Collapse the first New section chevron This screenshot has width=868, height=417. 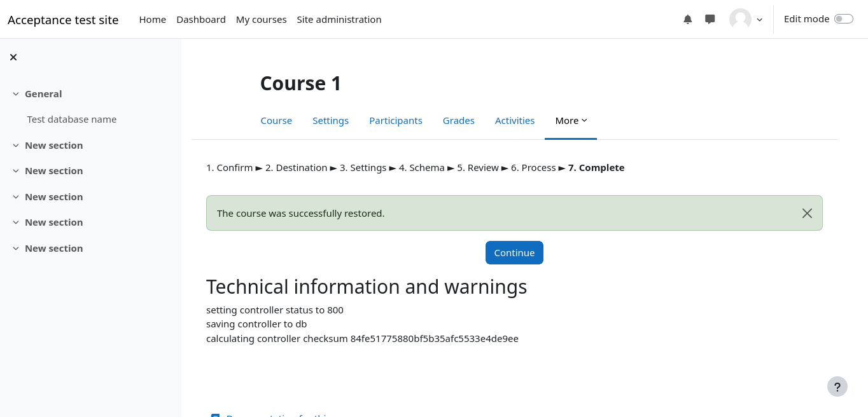point(16,146)
